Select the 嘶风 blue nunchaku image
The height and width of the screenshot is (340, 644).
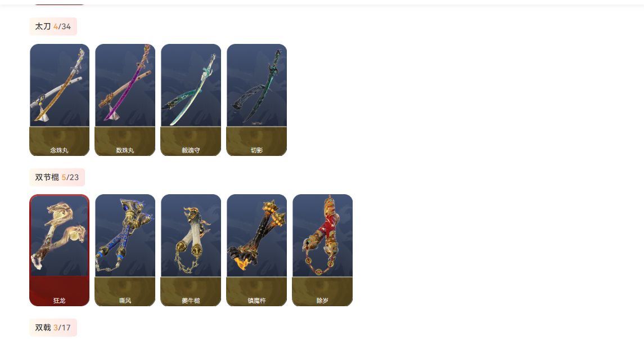[125, 235]
